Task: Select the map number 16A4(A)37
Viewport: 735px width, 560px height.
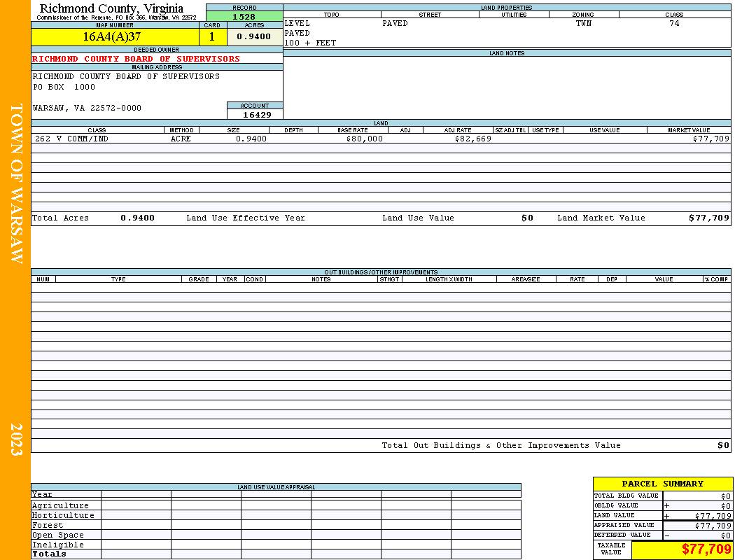Action: click(112, 37)
